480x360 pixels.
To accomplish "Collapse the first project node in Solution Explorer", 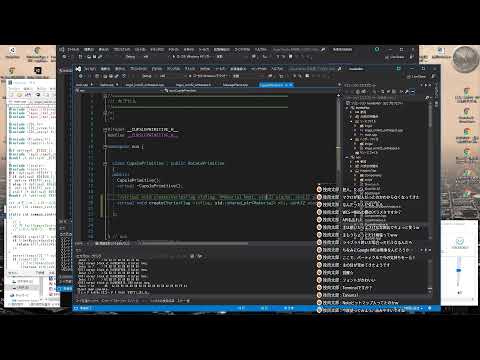I will 347,108.
